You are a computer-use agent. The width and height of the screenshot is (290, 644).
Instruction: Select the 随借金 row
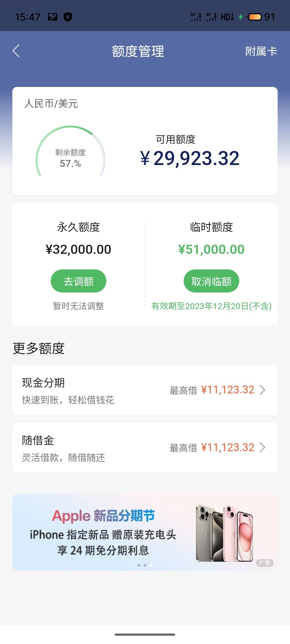(x=145, y=447)
